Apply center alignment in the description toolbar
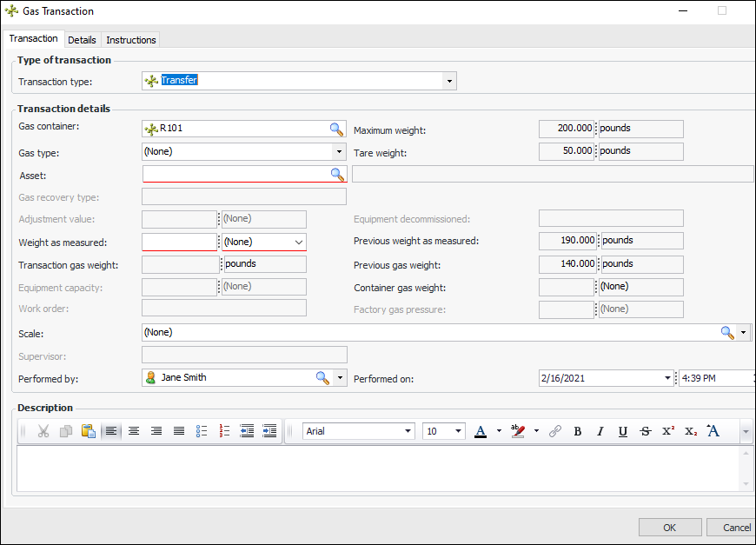 pos(134,431)
